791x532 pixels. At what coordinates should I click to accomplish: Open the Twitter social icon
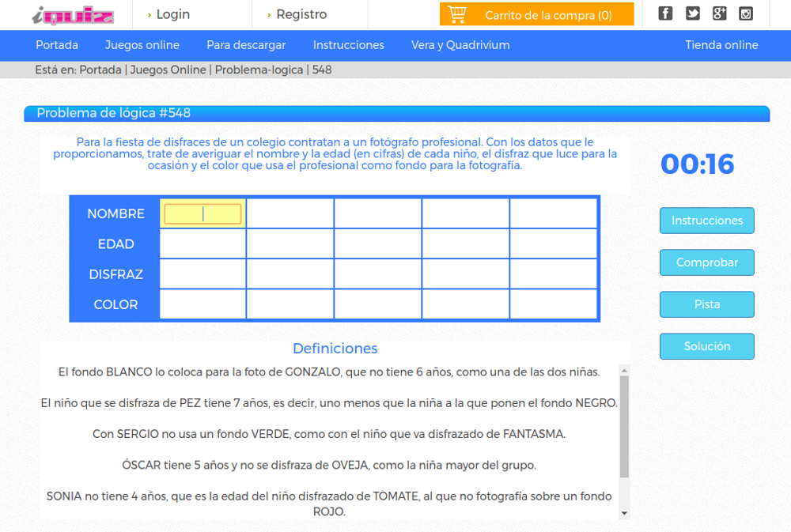coord(693,13)
